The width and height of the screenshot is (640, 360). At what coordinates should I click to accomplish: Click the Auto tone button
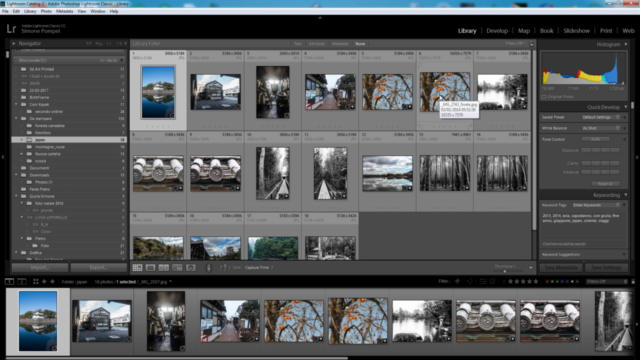(596, 139)
